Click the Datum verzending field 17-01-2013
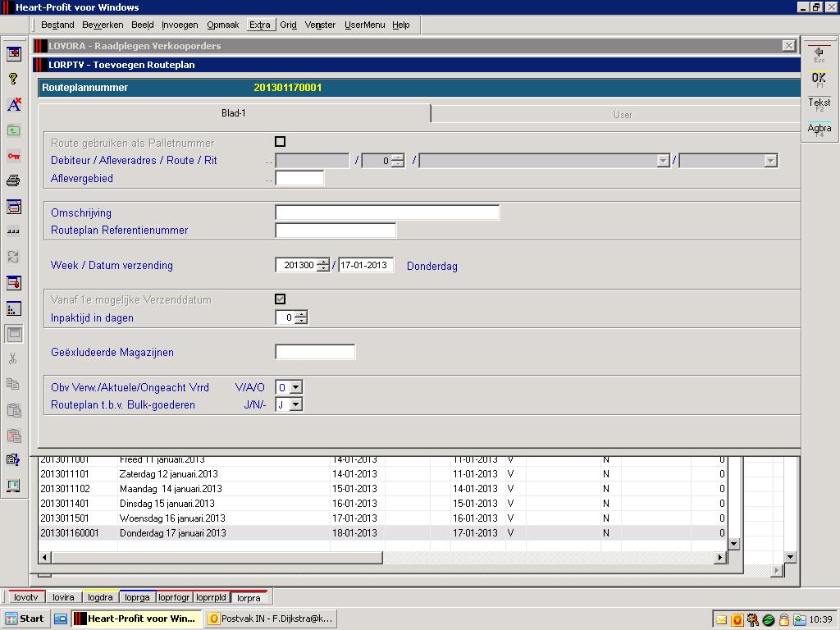 point(366,265)
